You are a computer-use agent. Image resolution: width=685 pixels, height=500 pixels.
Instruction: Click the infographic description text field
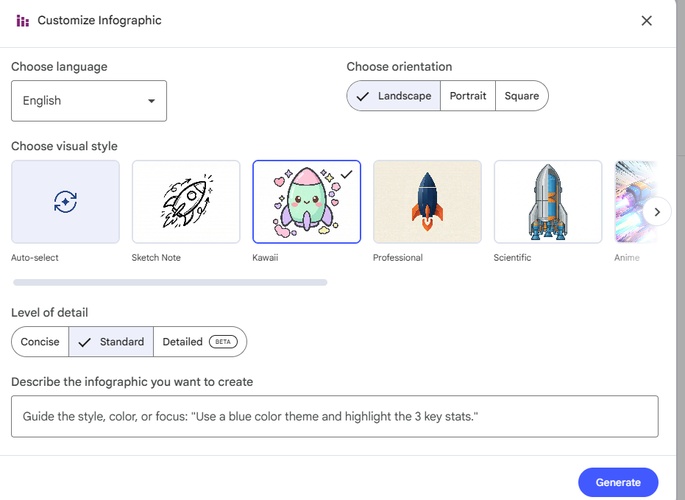point(334,416)
